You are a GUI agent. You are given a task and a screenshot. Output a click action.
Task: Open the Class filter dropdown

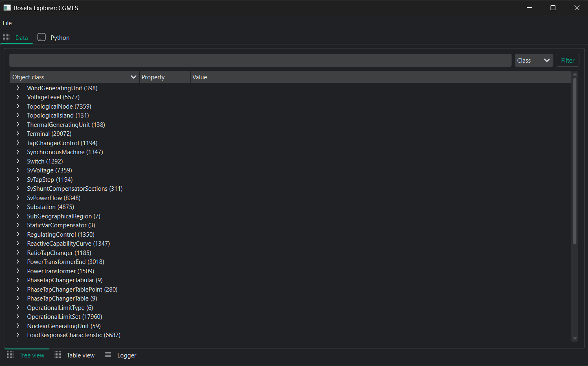(x=534, y=60)
